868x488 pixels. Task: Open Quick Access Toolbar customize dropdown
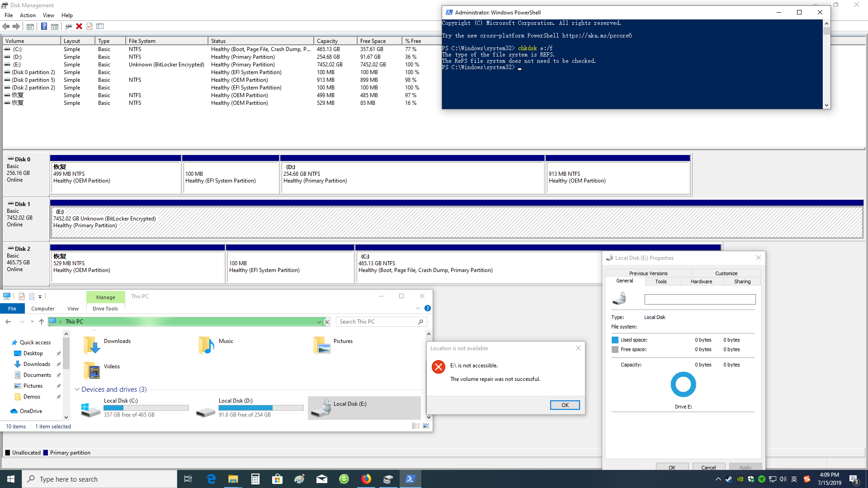40,296
